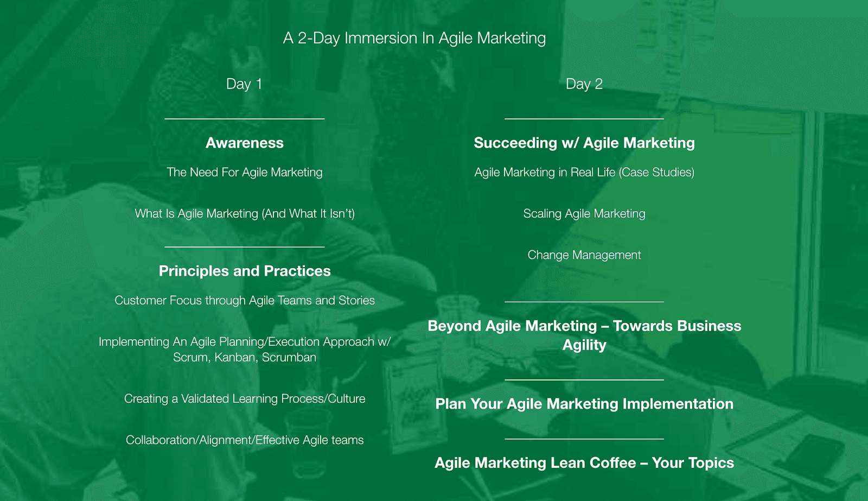Click "Collaboration/Alignment/Effective Agile teams" item
This screenshot has height=501, width=868.
click(x=244, y=440)
